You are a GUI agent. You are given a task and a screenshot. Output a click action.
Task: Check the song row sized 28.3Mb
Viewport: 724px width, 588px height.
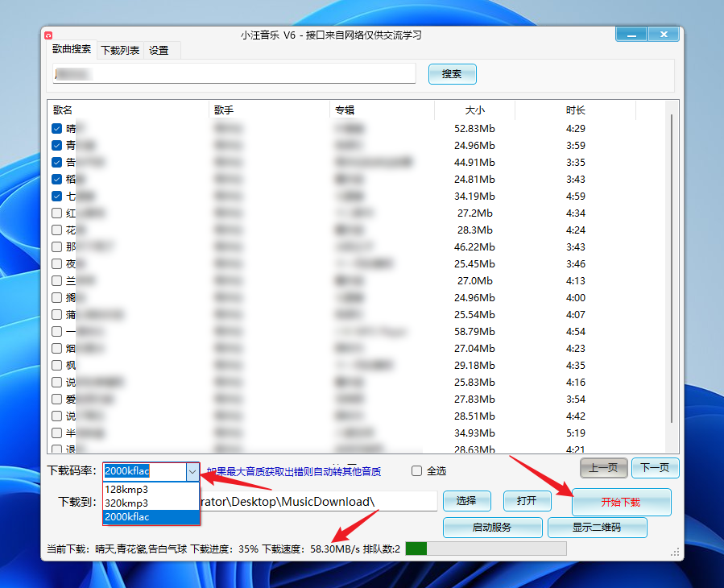click(57, 230)
